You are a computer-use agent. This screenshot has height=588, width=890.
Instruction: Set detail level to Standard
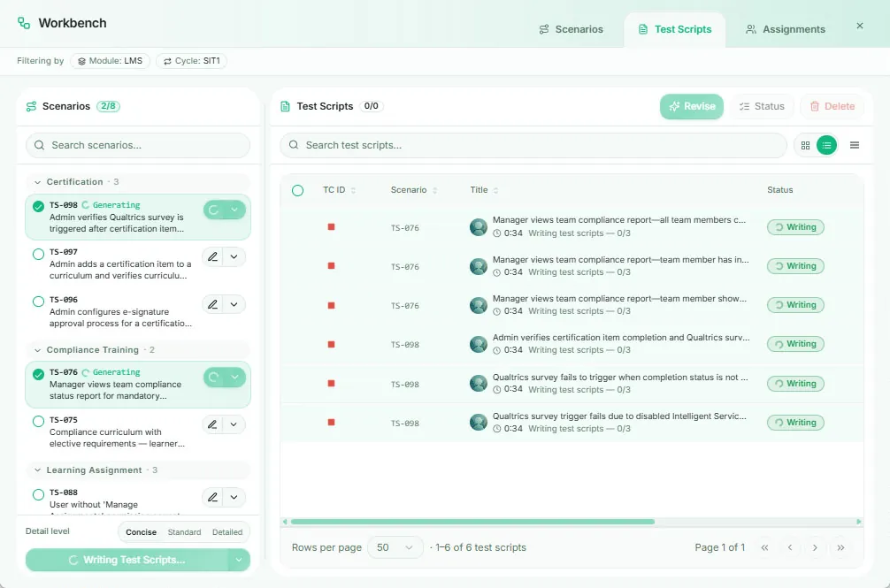click(184, 532)
